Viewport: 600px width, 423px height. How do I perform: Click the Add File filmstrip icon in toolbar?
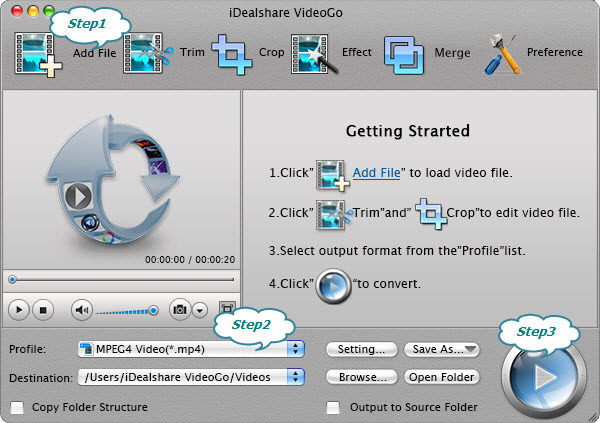pyautogui.click(x=38, y=54)
